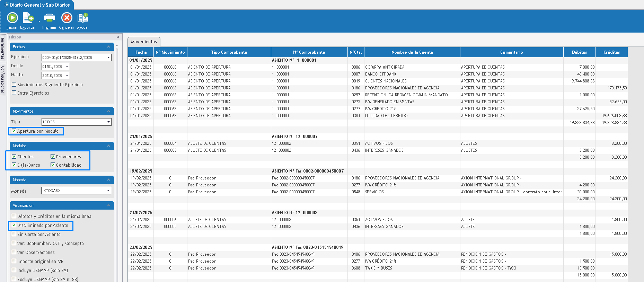This screenshot has height=282, width=644.
Task: Select ASIENTO N° 12 000002 header row
Action: click(x=378, y=136)
